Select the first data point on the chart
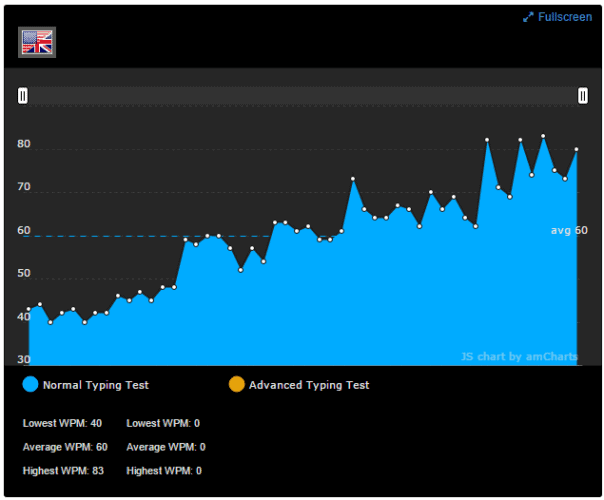Screen dimensions: 604x500 (29, 309)
